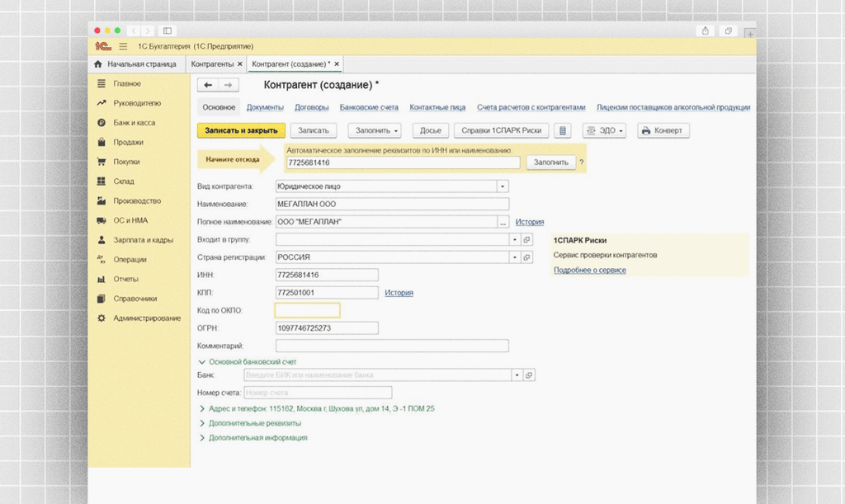Open Счета расчетов с контрагентами link
This screenshot has width=845, height=504.
tap(531, 107)
